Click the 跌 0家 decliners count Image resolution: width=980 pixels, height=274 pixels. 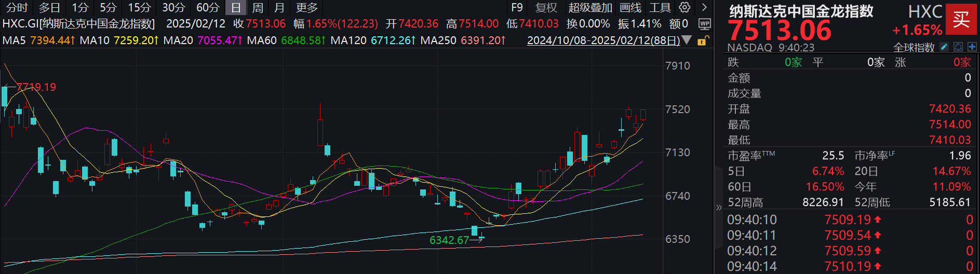(x=793, y=62)
